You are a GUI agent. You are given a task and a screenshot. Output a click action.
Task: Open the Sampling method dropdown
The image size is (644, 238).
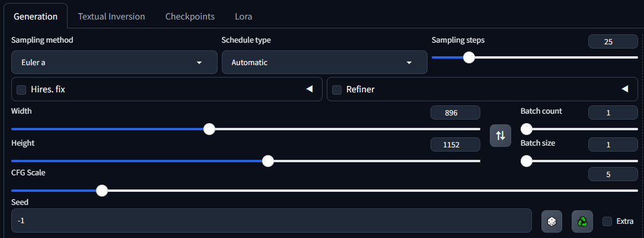(114, 62)
